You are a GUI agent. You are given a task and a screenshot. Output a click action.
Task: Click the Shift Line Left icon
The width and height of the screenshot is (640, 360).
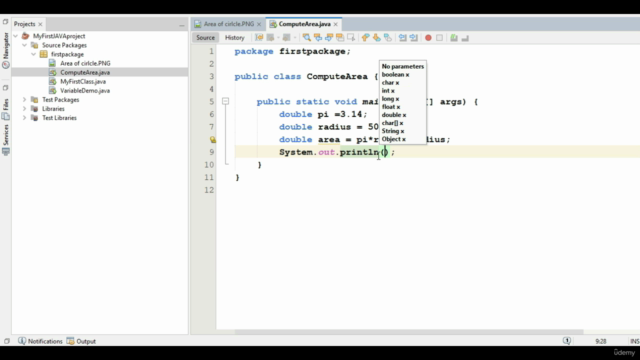(x=402, y=38)
